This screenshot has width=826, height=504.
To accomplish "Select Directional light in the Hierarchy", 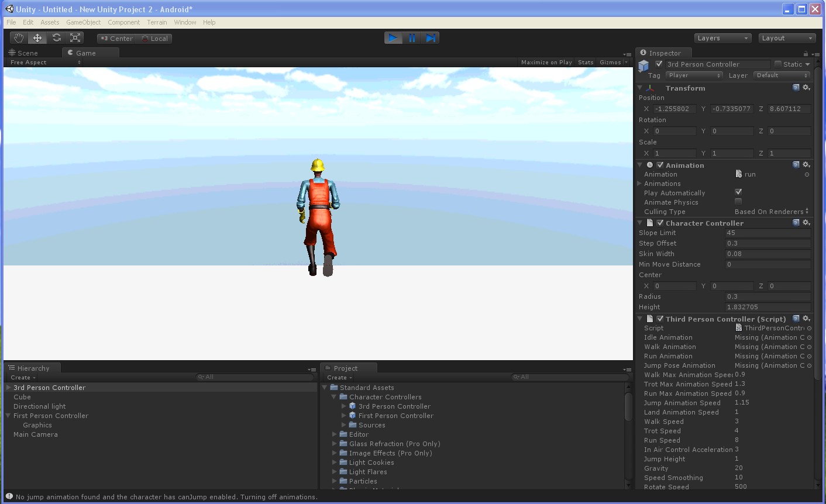I will (40, 406).
